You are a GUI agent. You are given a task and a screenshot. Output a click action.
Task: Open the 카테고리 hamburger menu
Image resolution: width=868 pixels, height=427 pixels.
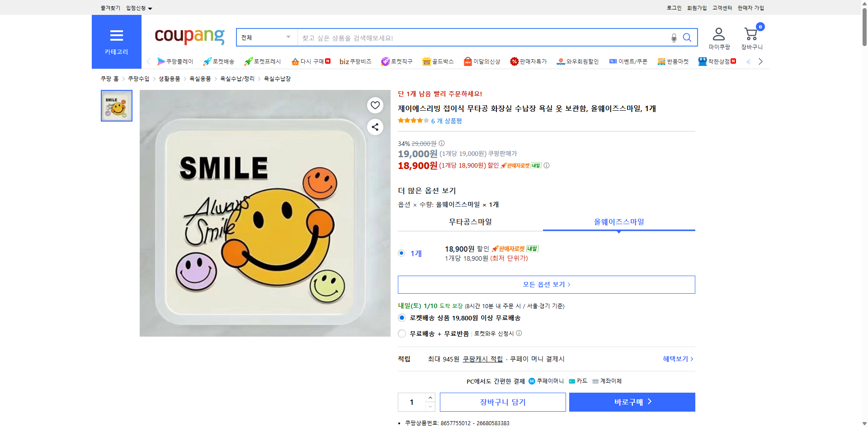(x=116, y=36)
